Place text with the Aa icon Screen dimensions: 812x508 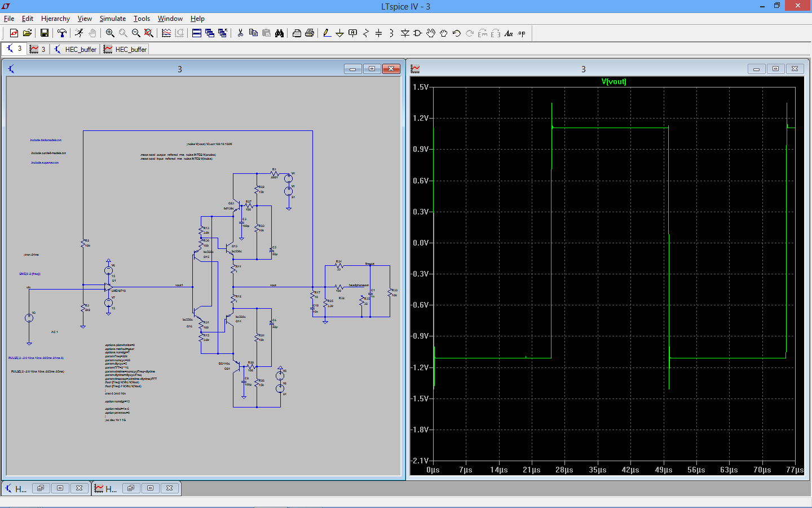coord(509,33)
